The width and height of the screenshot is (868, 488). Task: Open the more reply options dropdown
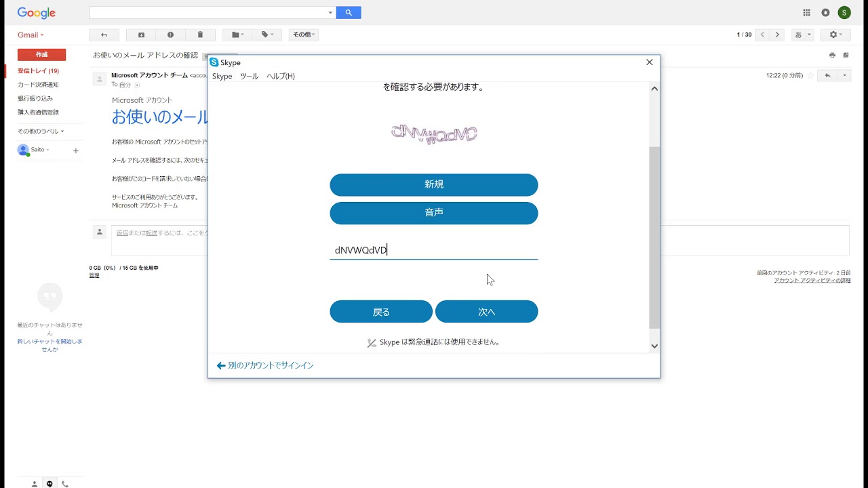[x=844, y=76]
